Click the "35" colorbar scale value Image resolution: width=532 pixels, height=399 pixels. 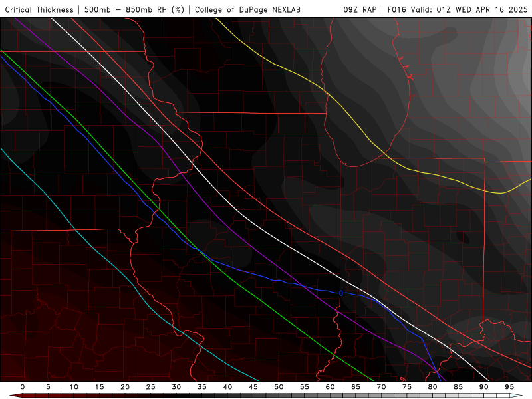click(x=202, y=387)
